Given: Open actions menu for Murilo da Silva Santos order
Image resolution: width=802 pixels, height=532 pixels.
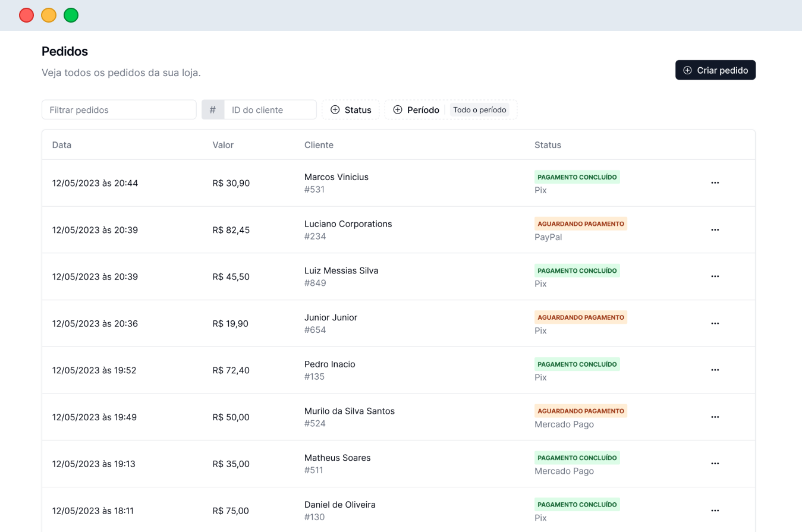Looking at the screenshot, I should coord(715,417).
